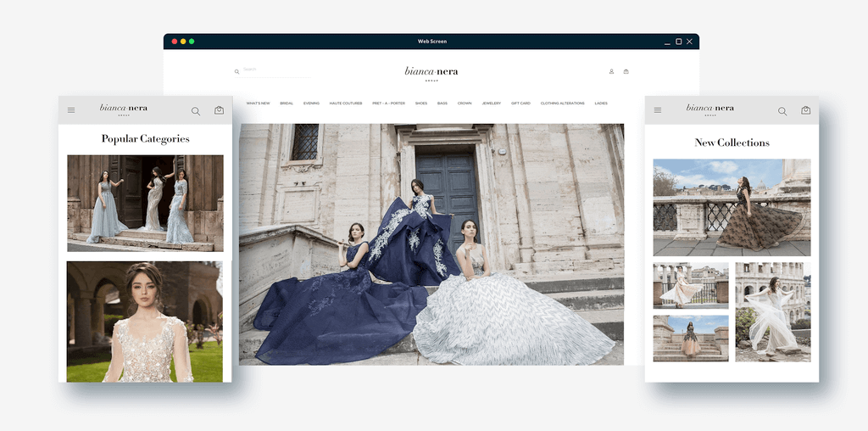
Task: Click the red close dot of the Web Screen window
Action: 175,42
